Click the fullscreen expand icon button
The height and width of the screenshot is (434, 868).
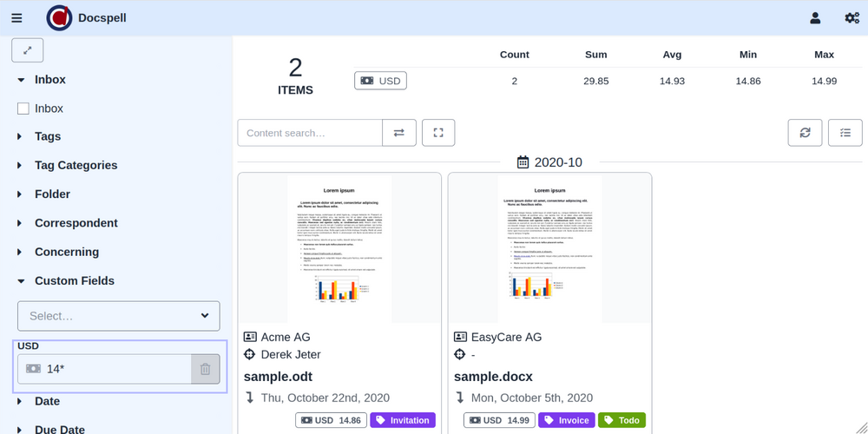[x=438, y=133]
